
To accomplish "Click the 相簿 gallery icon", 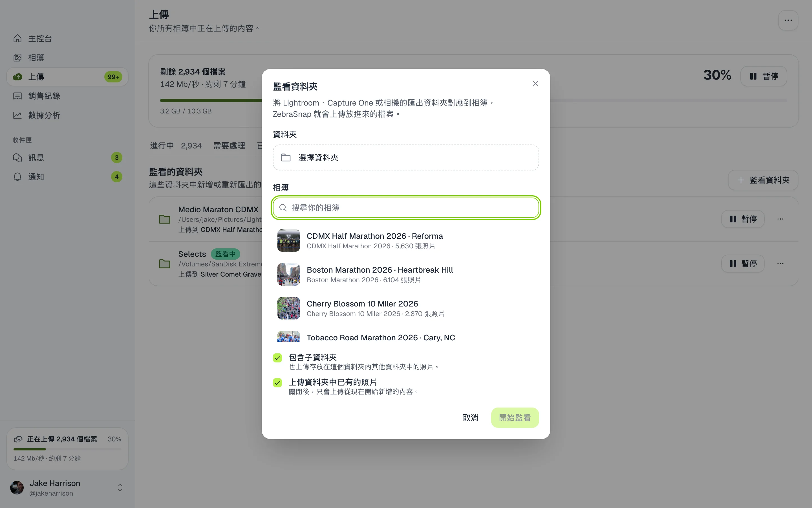I will [17, 58].
